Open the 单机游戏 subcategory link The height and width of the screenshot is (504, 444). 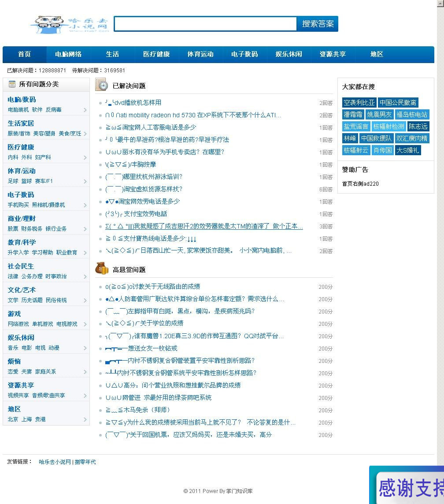coord(42,324)
